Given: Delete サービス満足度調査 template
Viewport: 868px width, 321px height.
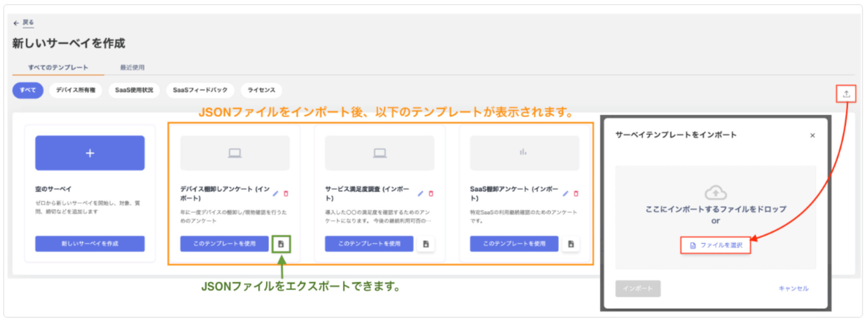Looking at the screenshot, I should coord(431,194).
